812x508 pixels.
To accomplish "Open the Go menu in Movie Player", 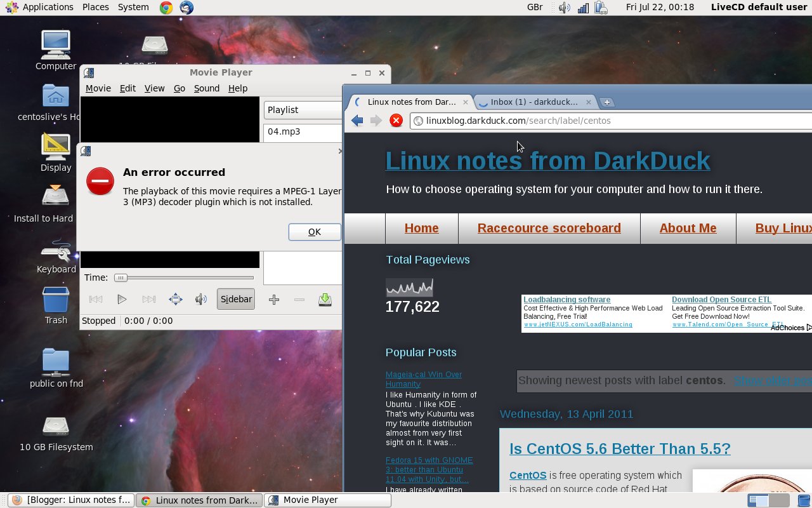I will coord(180,88).
